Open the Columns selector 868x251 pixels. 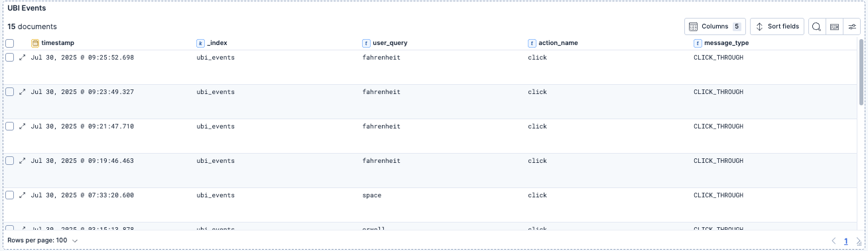pos(715,26)
